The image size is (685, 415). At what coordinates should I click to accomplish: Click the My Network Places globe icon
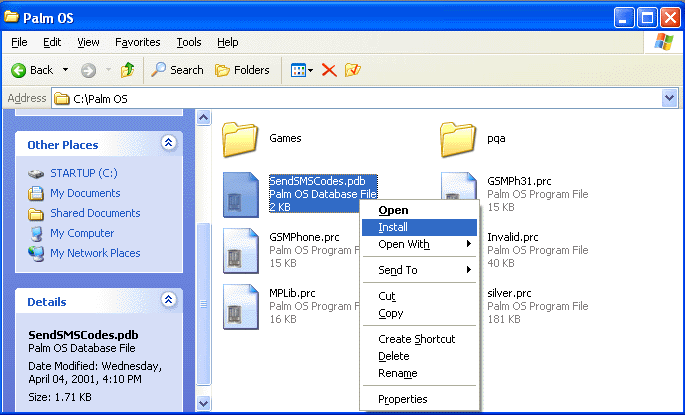pos(36,254)
